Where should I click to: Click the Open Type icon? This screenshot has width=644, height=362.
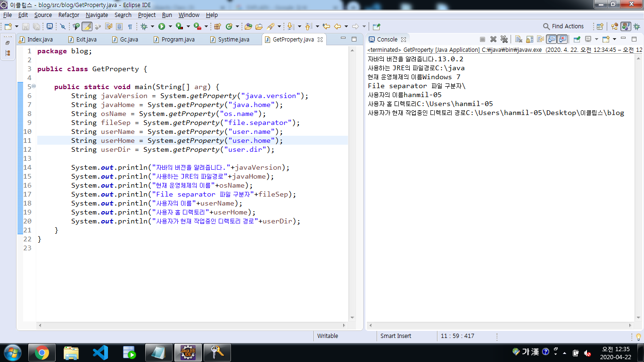tap(248, 26)
